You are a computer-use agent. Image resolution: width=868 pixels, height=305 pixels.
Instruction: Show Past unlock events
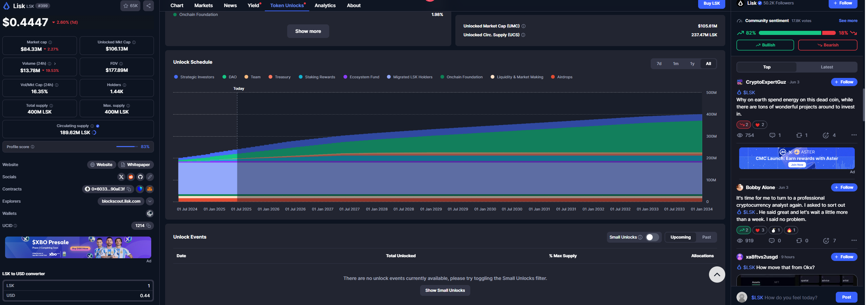click(x=706, y=237)
